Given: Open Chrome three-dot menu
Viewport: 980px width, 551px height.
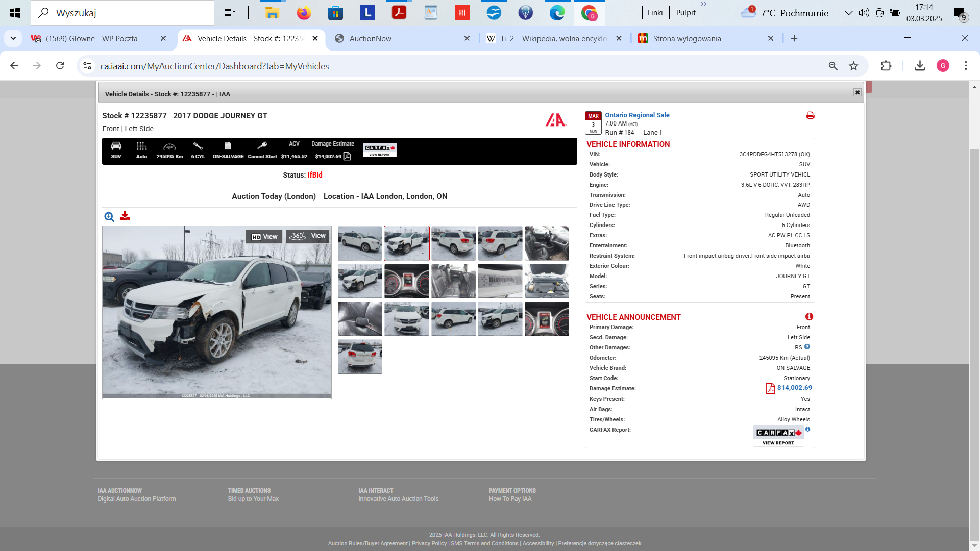Looking at the screenshot, I should 966,66.
